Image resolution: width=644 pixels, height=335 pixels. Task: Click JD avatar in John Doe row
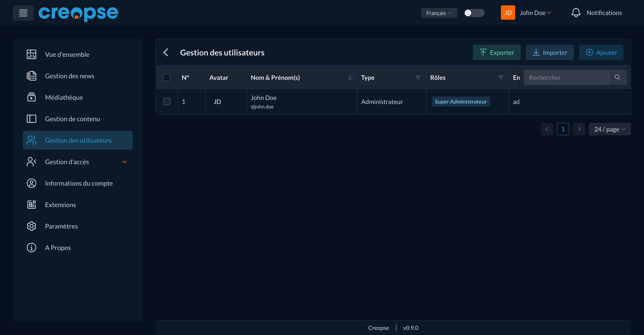tap(217, 102)
